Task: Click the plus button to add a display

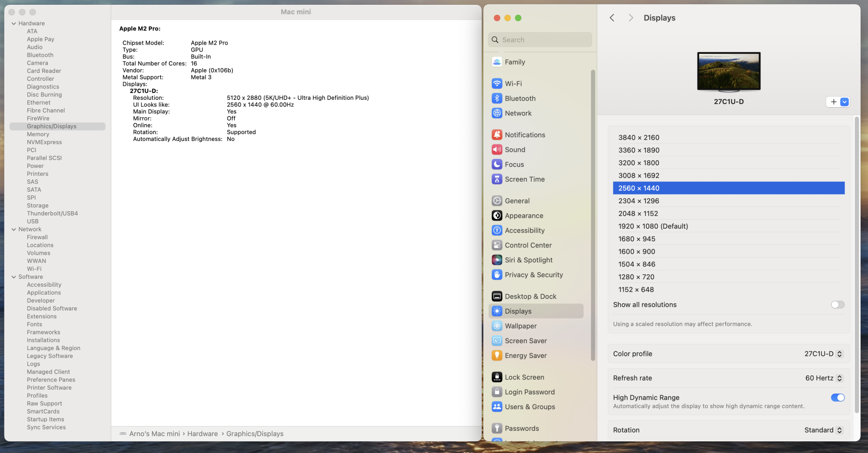Action: click(x=833, y=102)
